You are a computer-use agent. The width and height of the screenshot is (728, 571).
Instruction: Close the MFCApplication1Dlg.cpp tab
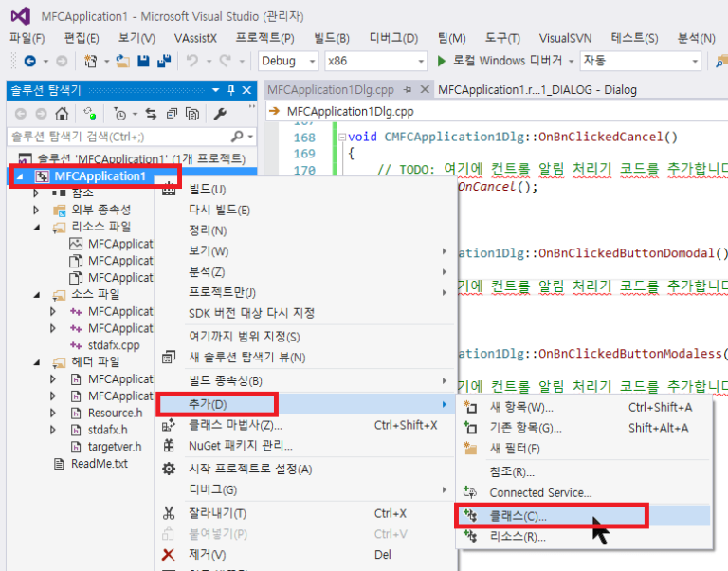click(425, 89)
